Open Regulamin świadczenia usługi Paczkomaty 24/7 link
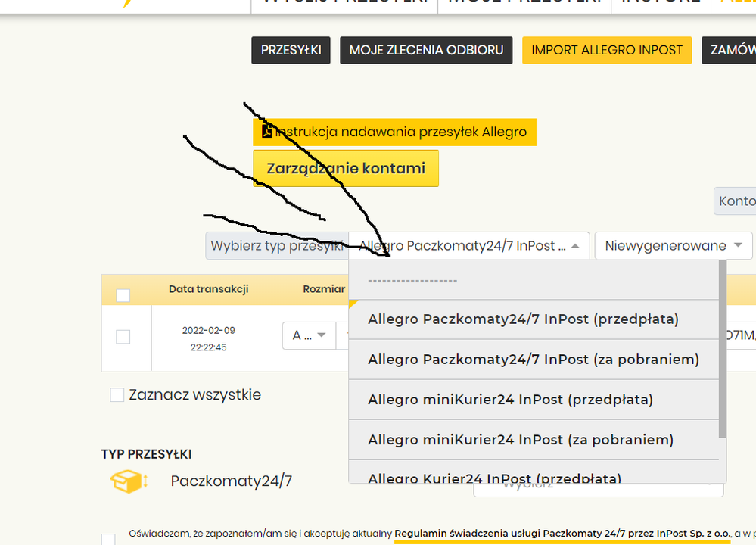 562,534
